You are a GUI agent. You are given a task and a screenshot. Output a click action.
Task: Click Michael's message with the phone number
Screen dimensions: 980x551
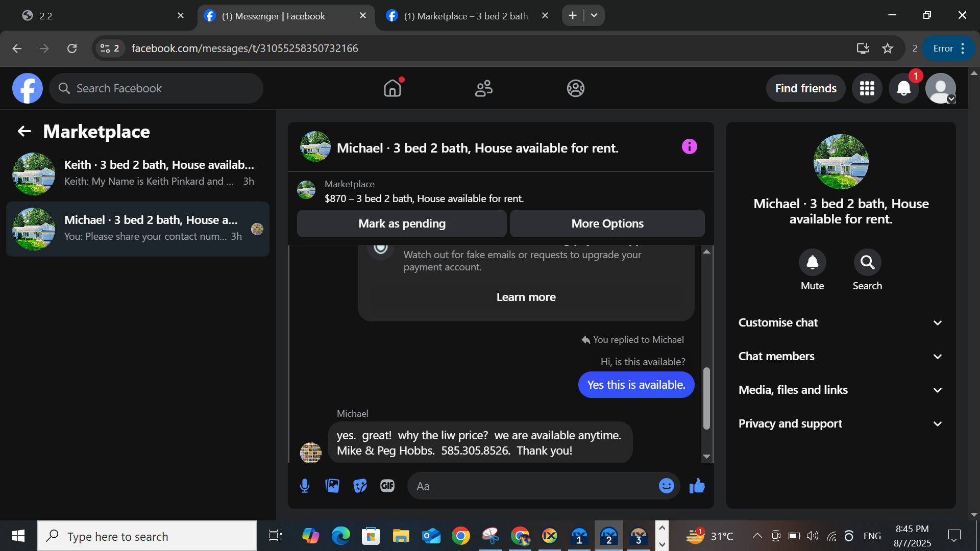(480, 443)
